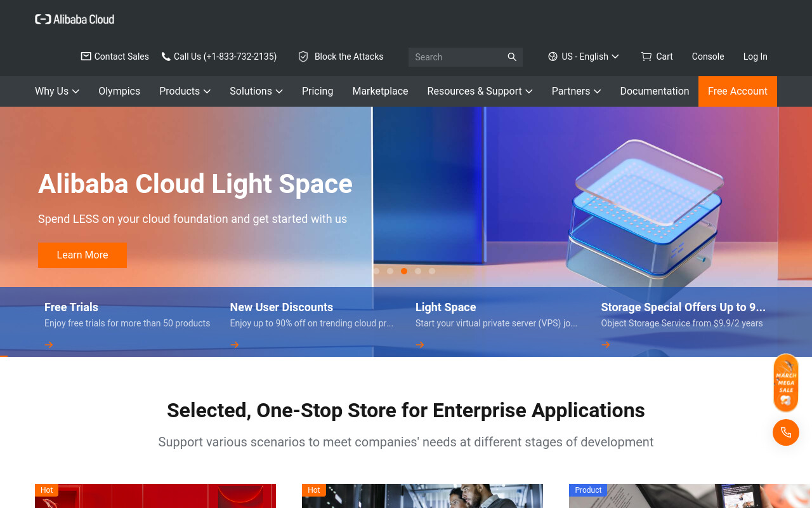Click the orange arrow under Light Space

(420, 345)
